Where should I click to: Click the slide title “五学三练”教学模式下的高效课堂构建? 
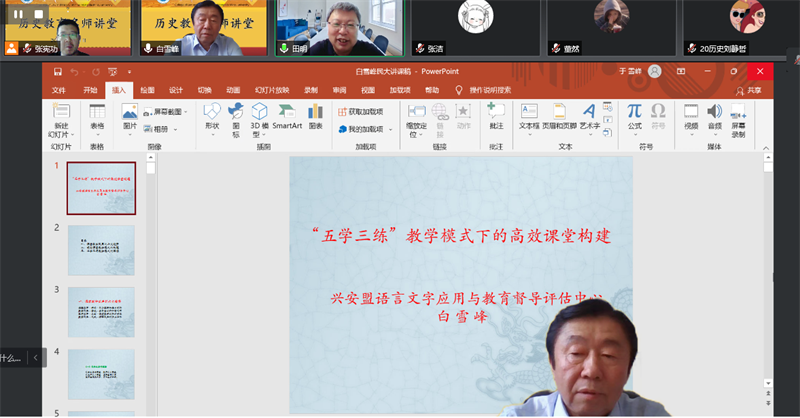(x=461, y=236)
